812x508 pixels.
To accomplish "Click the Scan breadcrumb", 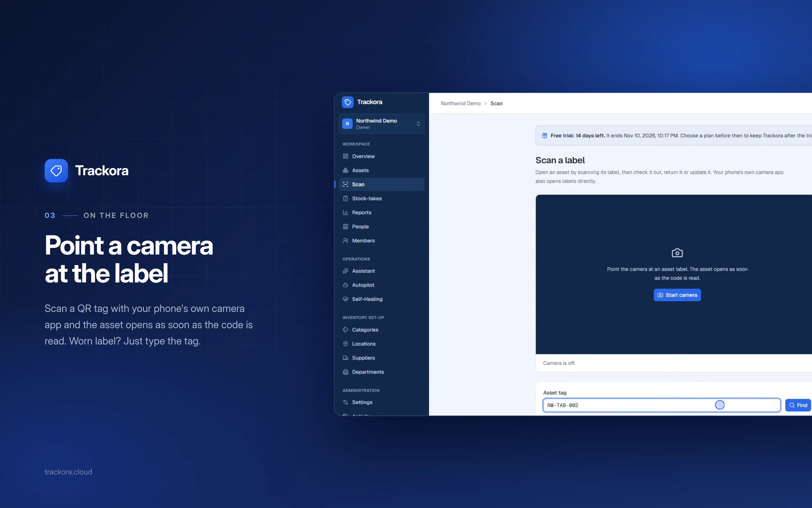I will tap(496, 103).
